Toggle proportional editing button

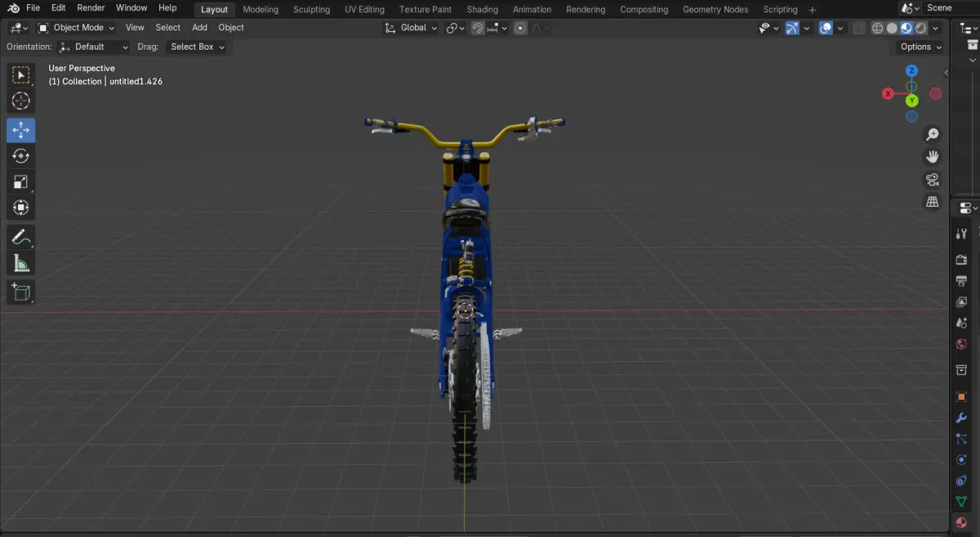click(x=520, y=28)
